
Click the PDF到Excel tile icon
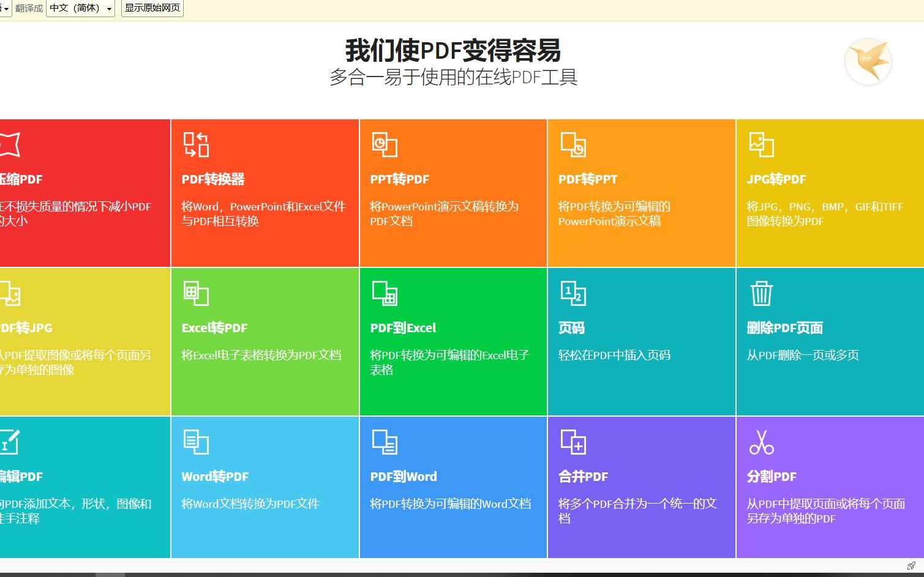click(385, 293)
